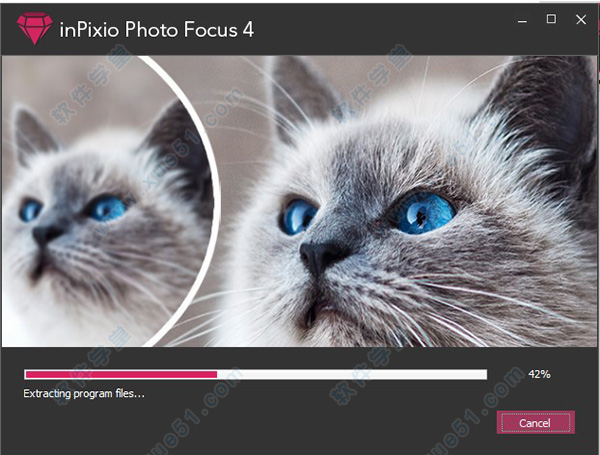Click the blurred cat inside the circle
The width and height of the screenshot is (600, 455).
[x=105, y=214]
